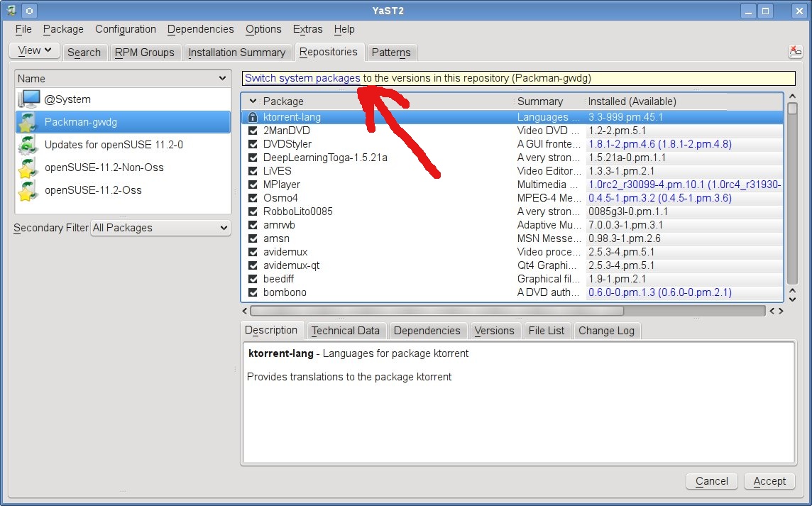Open the Secondary Filter All Packages combo box

[160, 228]
